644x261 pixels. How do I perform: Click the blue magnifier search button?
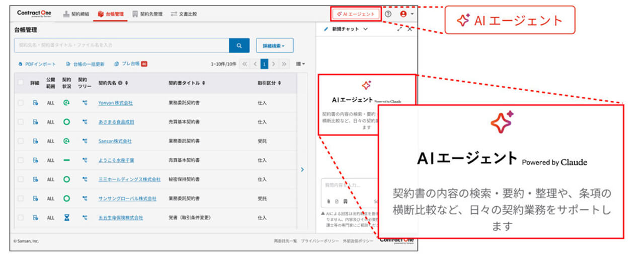point(239,45)
